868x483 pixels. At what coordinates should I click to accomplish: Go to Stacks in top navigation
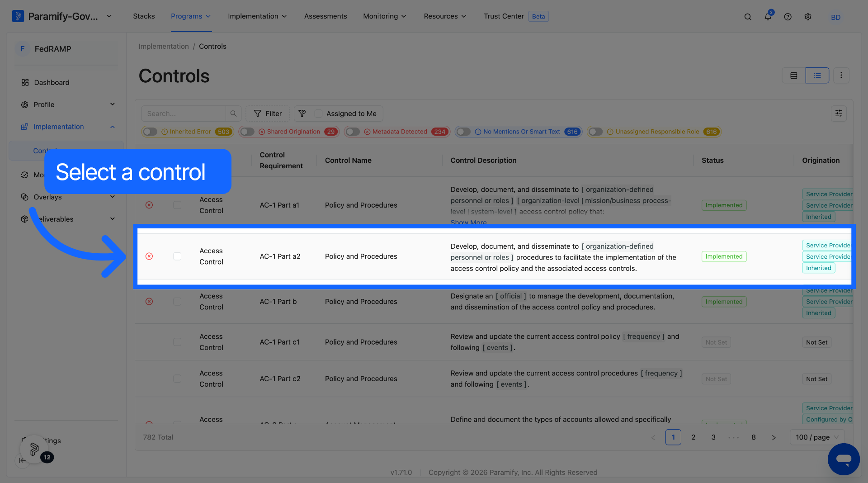tap(144, 16)
